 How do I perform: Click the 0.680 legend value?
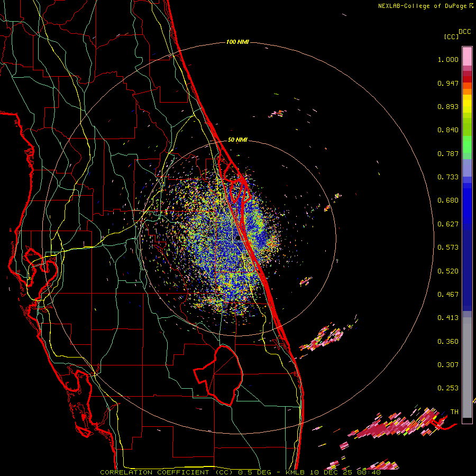click(x=448, y=200)
